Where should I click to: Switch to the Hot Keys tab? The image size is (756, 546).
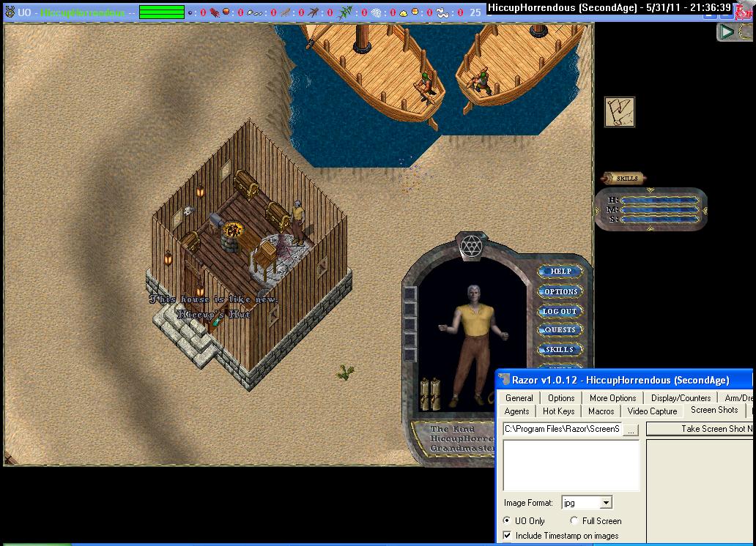558,411
